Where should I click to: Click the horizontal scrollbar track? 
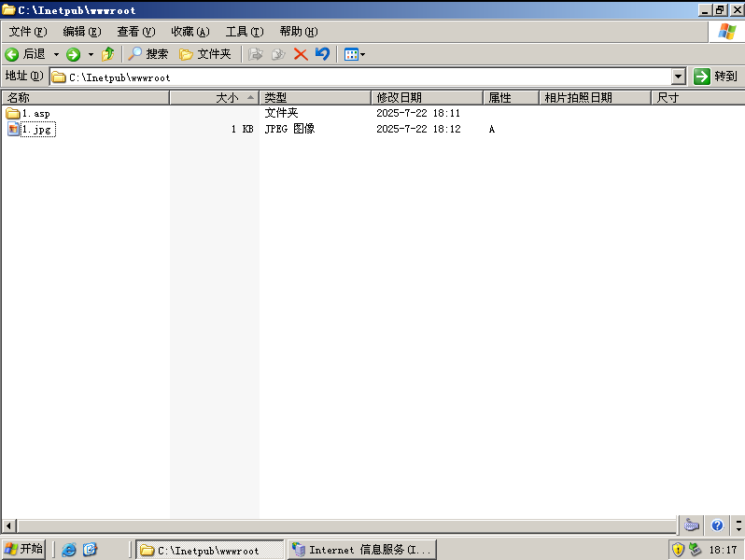click(x=347, y=525)
